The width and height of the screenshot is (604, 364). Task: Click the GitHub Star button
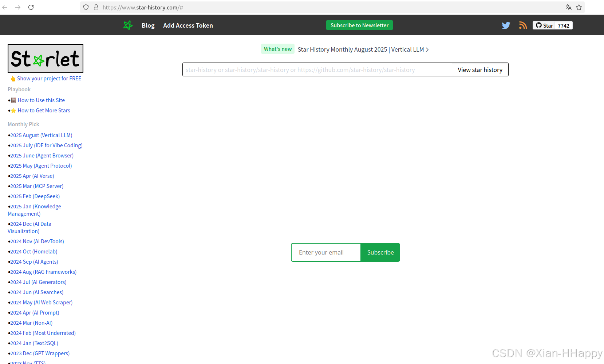click(x=544, y=25)
